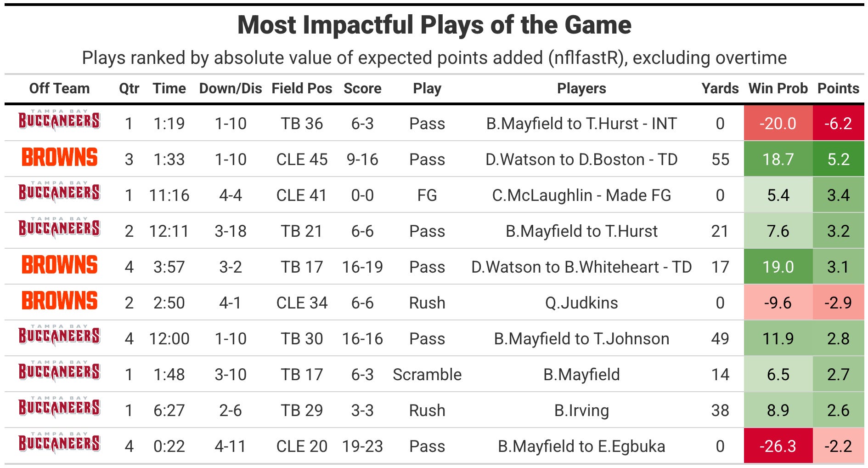Click the Scramble play type cell
Viewport: 868px width, 468px height.
point(427,375)
